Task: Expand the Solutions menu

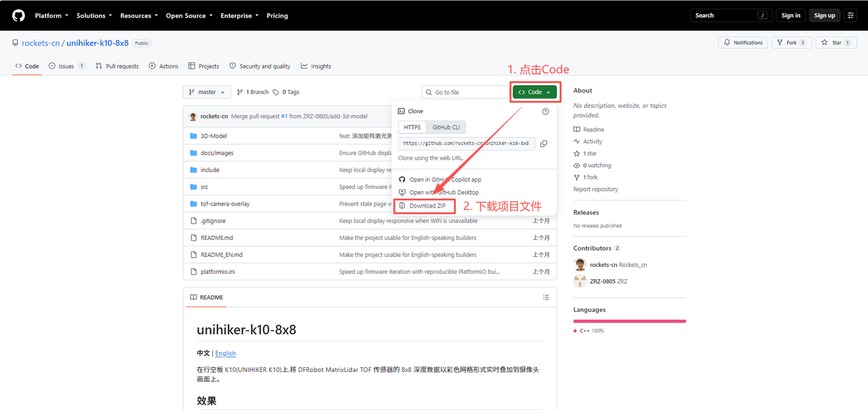Action: [94, 16]
